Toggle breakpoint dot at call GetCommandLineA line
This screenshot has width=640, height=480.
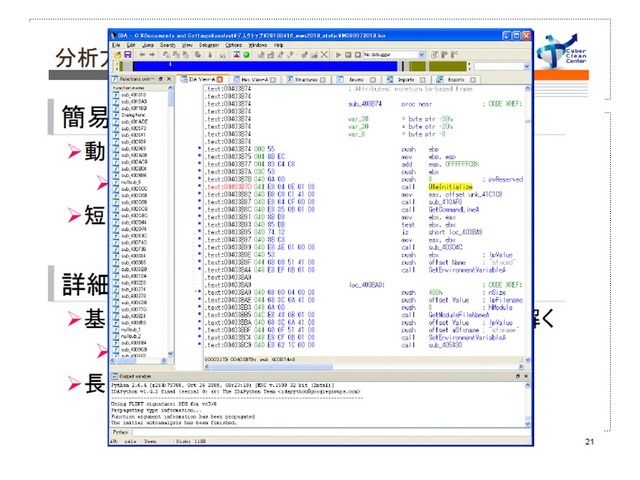pyautogui.click(x=199, y=209)
